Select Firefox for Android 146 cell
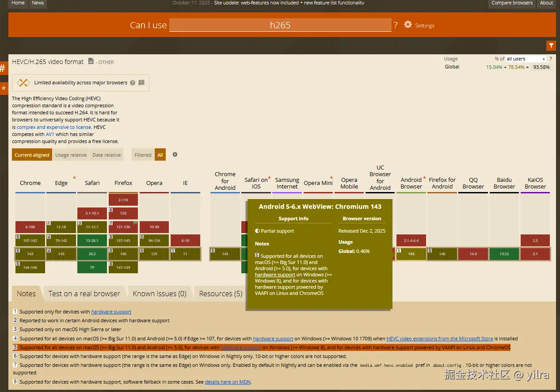 [x=442, y=254]
